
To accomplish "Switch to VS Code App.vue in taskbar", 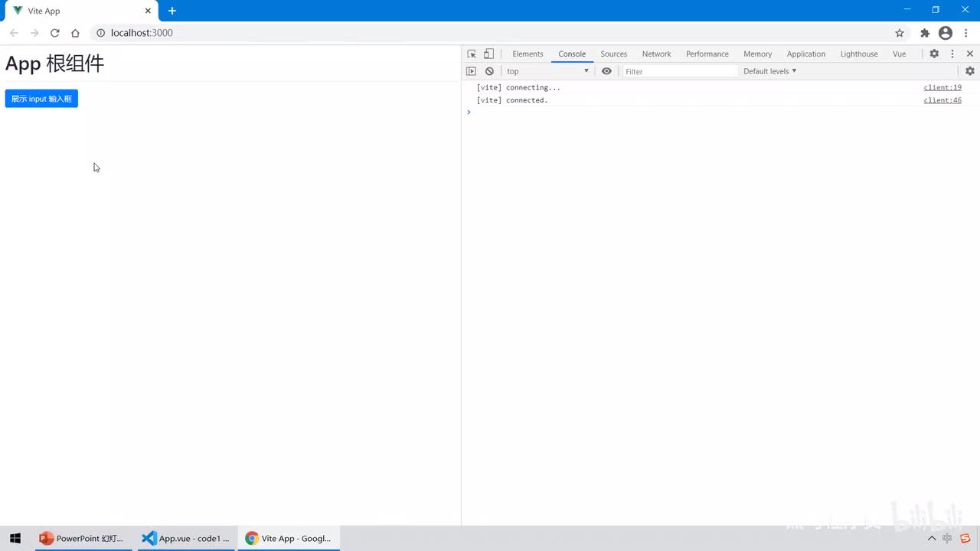I will coord(186,538).
